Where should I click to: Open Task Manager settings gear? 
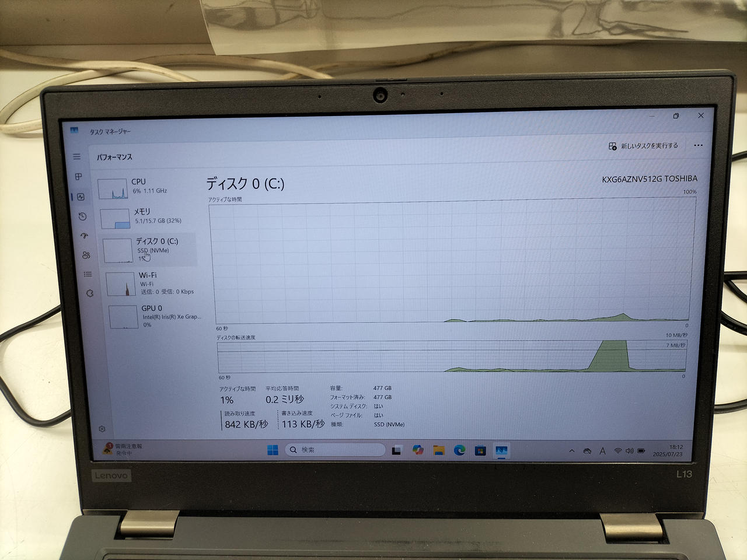point(102,429)
